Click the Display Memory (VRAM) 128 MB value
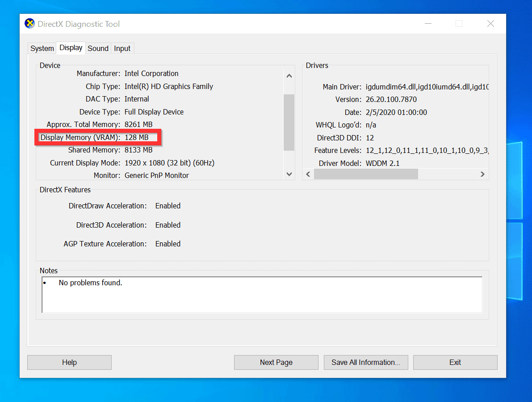This screenshot has width=532, height=402. [x=136, y=137]
